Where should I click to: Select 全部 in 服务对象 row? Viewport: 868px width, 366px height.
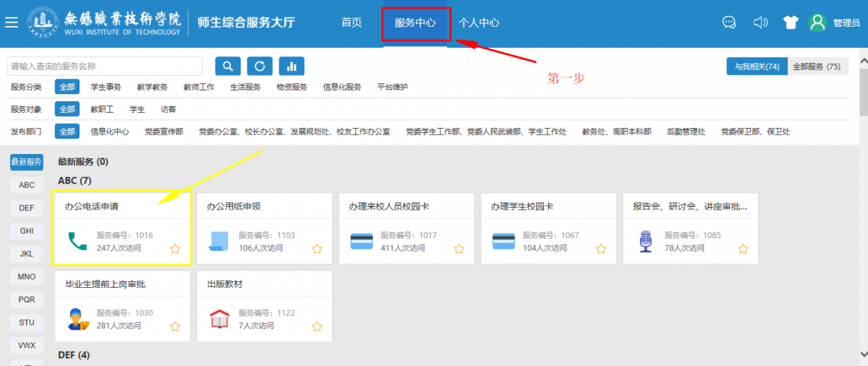(67, 109)
